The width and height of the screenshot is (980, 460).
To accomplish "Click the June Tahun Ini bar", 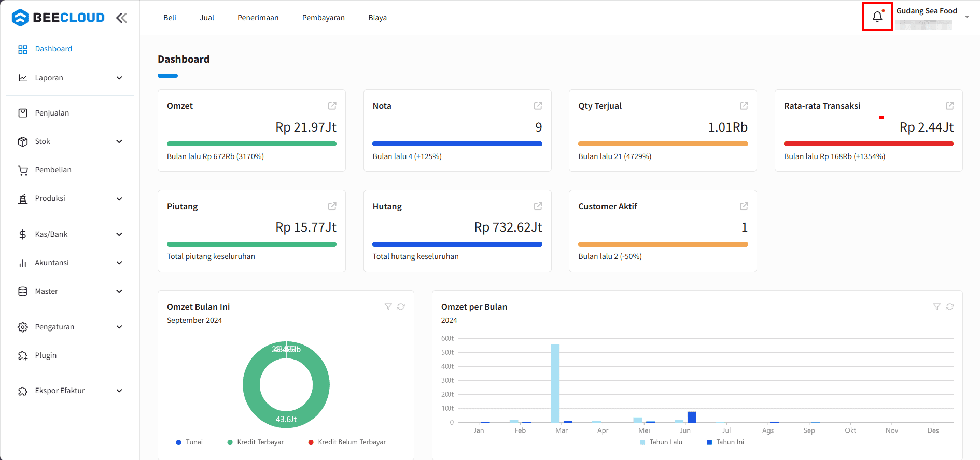I will 692,417.
